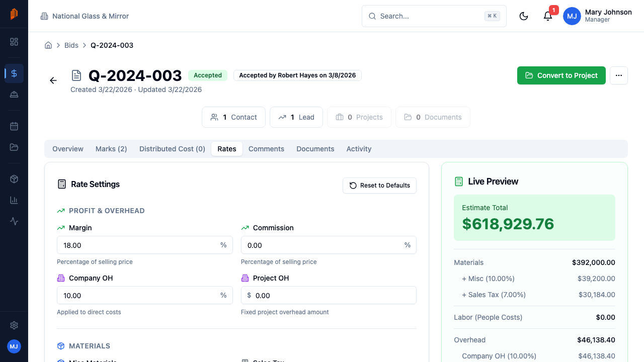Viewport: 644px width, 362px height.
Task: Open the folder sidebar icon
Action: (14, 147)
